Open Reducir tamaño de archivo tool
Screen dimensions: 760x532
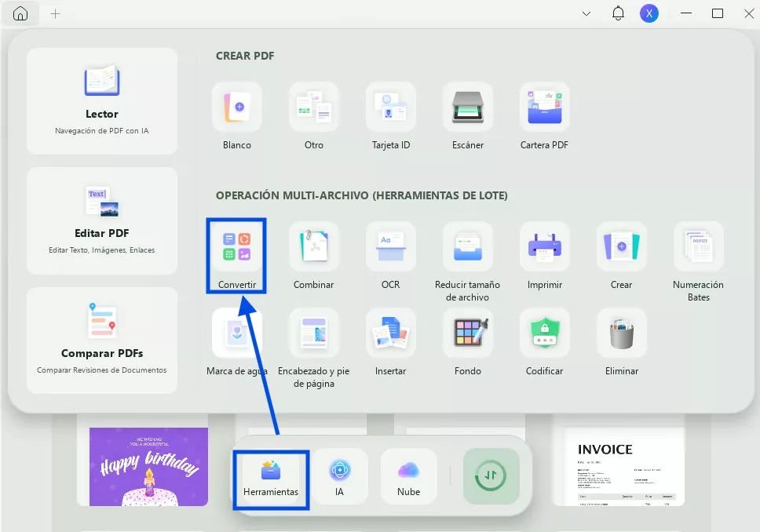467,262
